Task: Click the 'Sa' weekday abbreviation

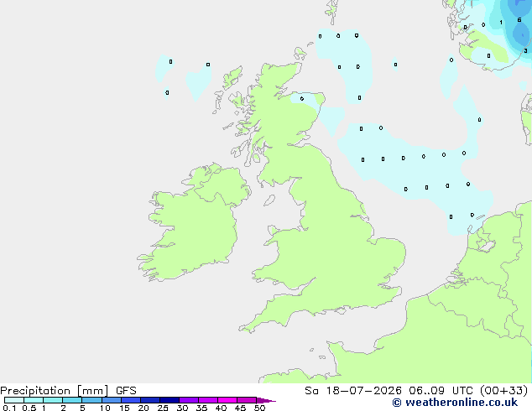Action: tap(311, 391)
